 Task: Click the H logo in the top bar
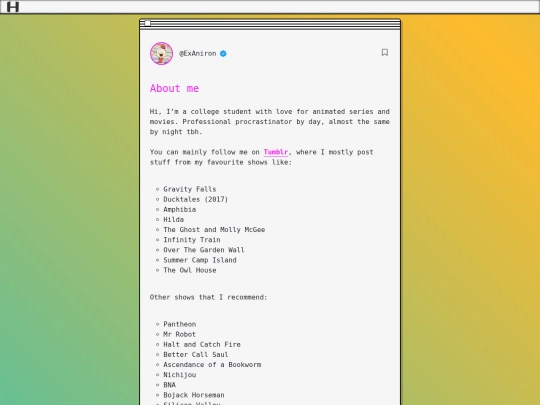tap(13, 7)
